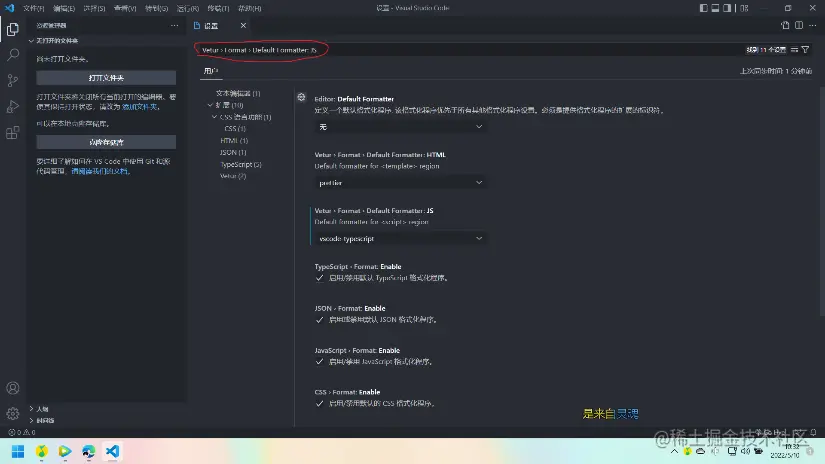
Task: Toggle primary side bar layout icon
Action: click(x=703, y=8)
